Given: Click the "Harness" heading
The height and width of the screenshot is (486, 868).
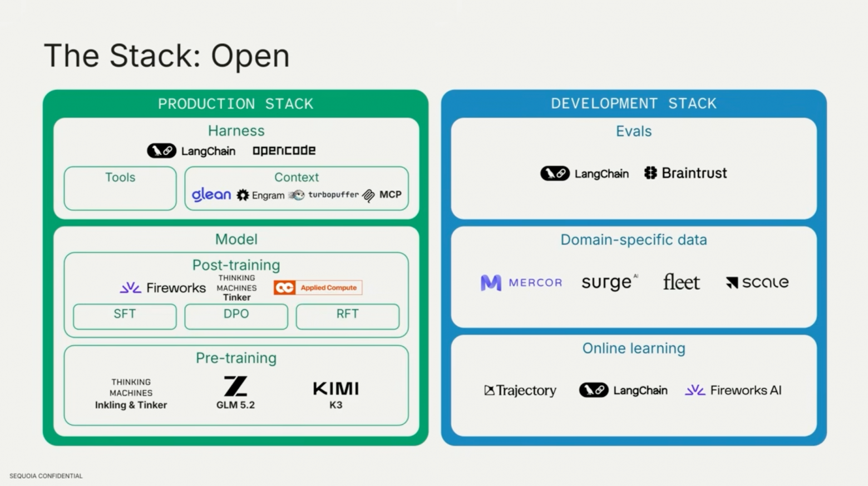Looking at the screenshot, I should (x=236, y=131).
